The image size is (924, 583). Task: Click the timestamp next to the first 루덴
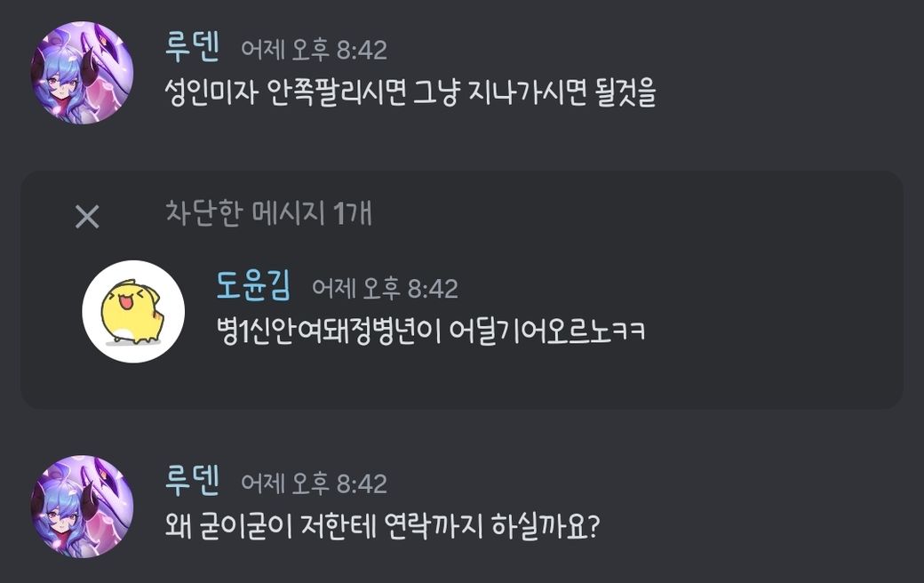[315, 50]
